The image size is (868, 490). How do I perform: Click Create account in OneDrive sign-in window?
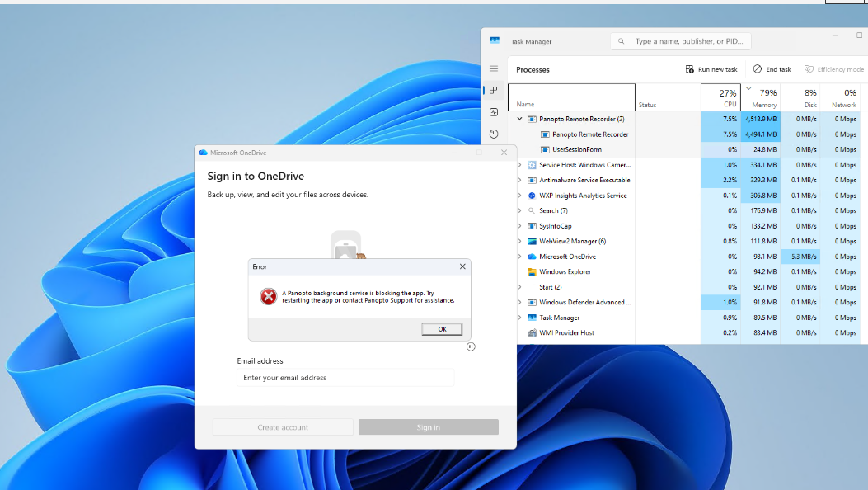(x=283, y=426)
